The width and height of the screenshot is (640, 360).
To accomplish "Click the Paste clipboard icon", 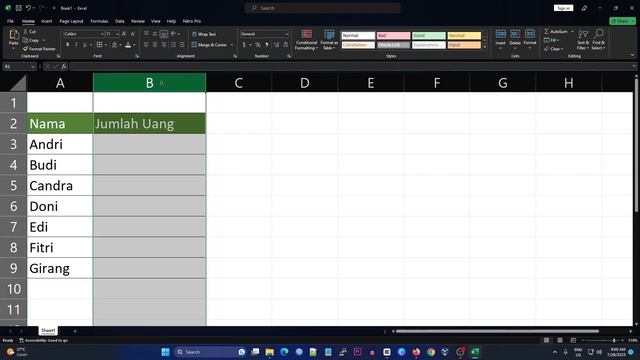I will point(13,35).
